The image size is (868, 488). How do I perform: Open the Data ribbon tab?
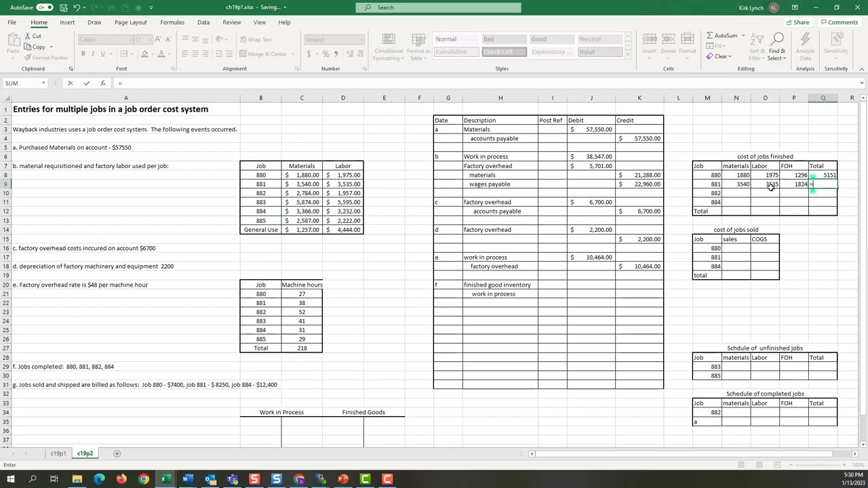click(203, 22)
